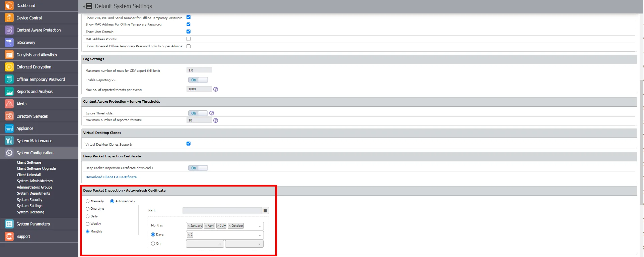The width and height of the screenshot is (644, 257).
Task: Click the Max reported threats per event field
Action: coord(199,89)
